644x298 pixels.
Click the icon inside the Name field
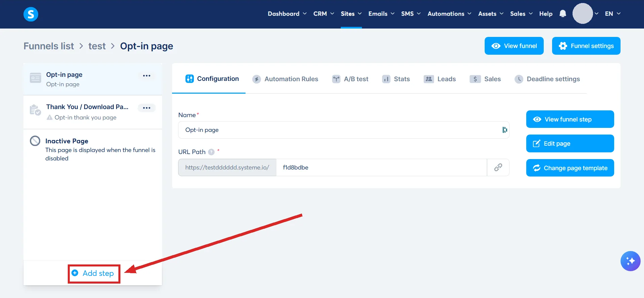coord(504,130)
